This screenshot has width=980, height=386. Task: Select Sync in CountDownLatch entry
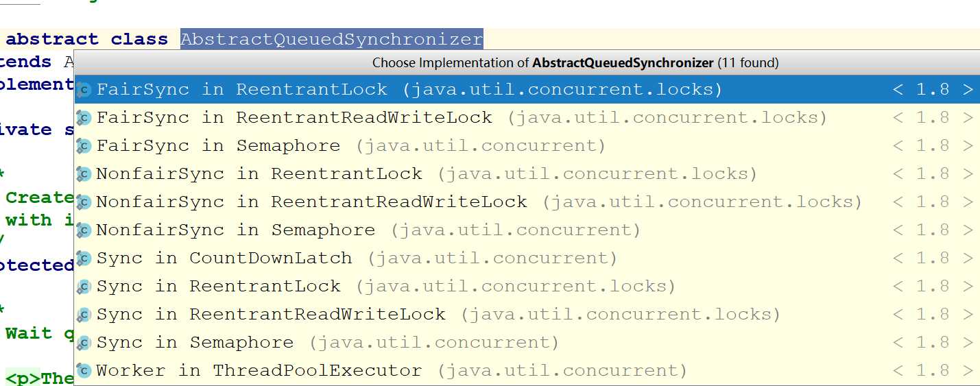click(x=527, y=258)
